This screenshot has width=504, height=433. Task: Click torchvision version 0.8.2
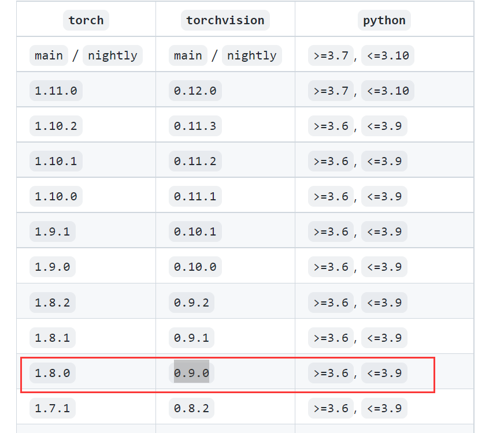(x=192, y=408)
